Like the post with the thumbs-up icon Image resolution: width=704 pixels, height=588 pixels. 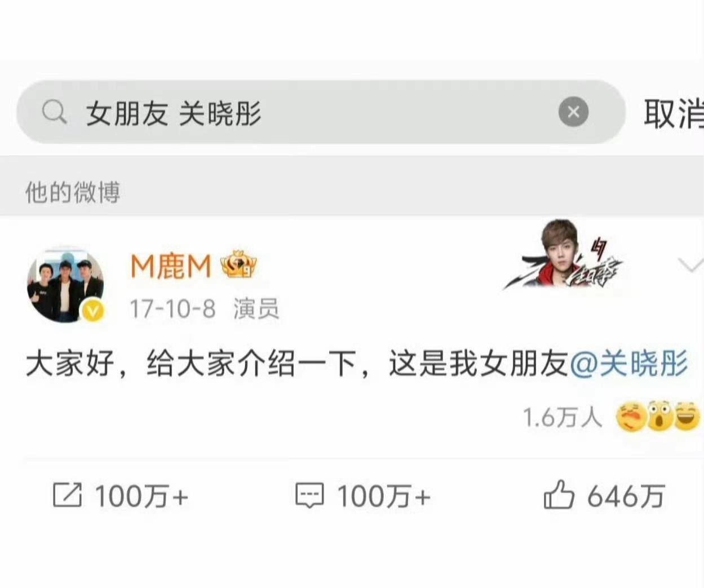click(558, 495)
